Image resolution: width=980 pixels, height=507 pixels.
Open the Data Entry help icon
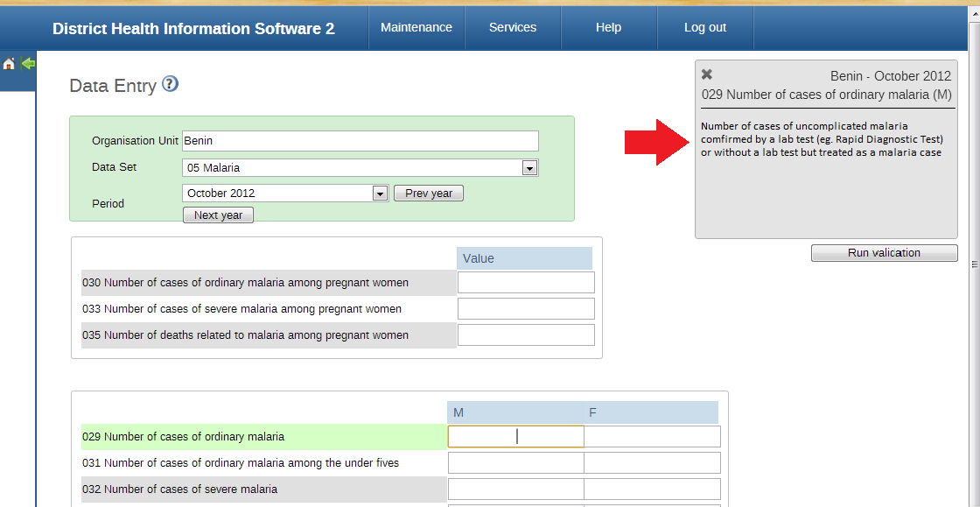tap(171, 84)
